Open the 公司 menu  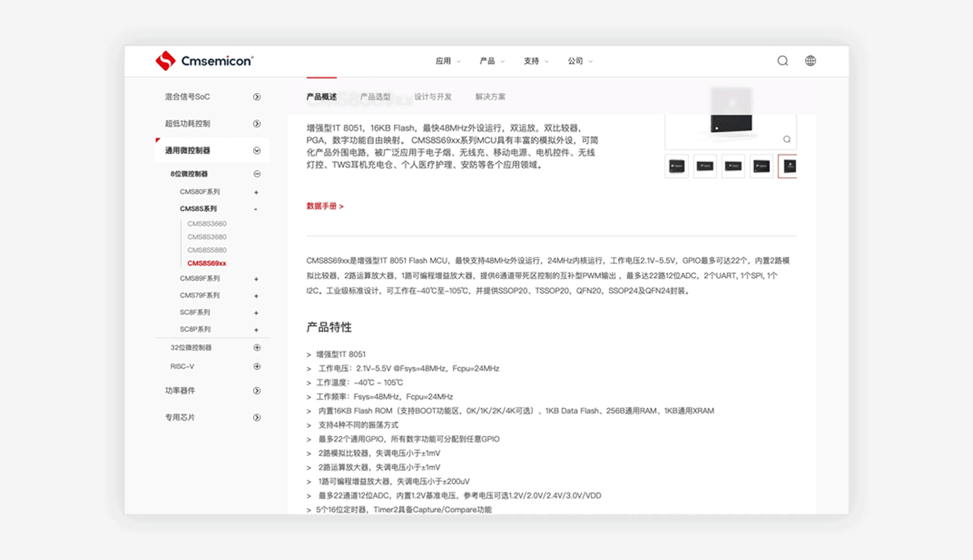pos(580,61)
